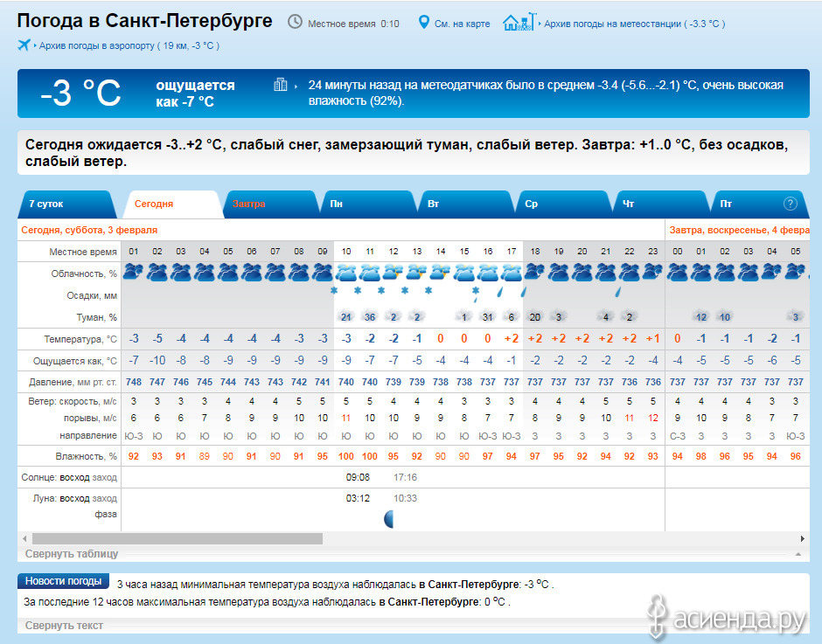Click the fog icon showing 36 percent

370,316
